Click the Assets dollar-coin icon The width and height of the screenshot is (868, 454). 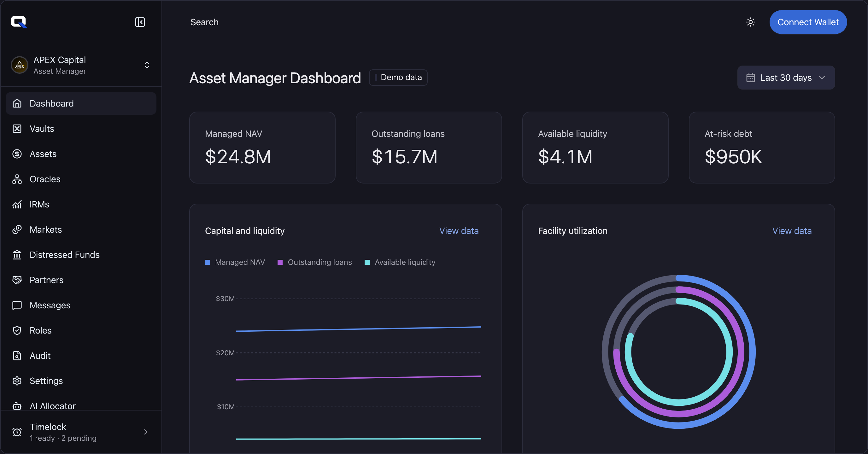17,154
